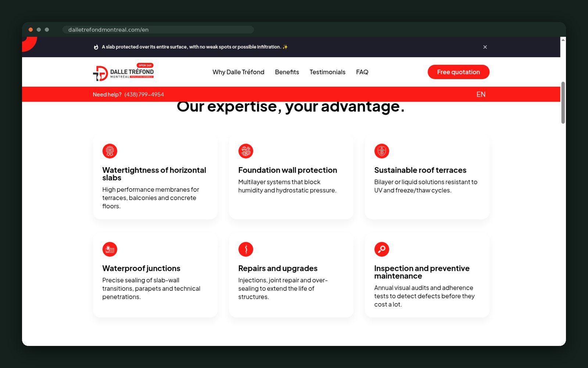Click the 'Our expertise, your advantage.' heading
The height and width of the screenshot is (368, 588).
[x=291, y=107]
